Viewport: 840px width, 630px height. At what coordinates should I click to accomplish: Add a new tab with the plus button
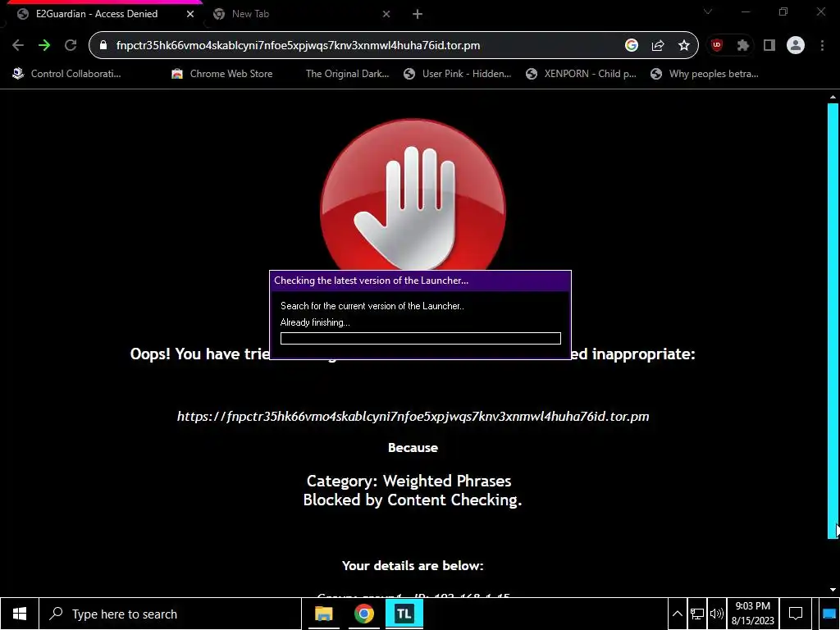pos(418,14)
